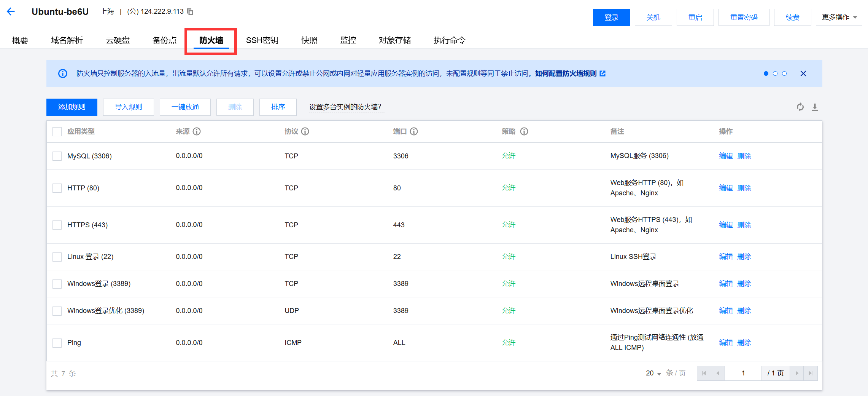Image resolution: width=868 pixels, height=396 pixels.
Task: Edit the MySQL (3306) rule
Action: tap(726, 156)
